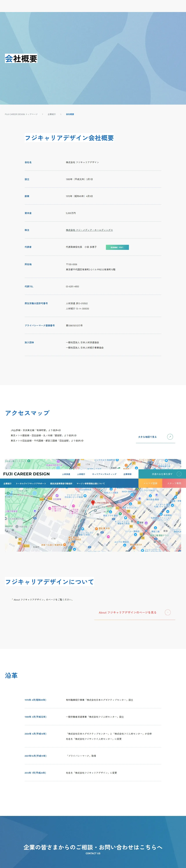186x868 pixels.
Task: Open the 大きな地図で見る link
Action: (155, 437)
